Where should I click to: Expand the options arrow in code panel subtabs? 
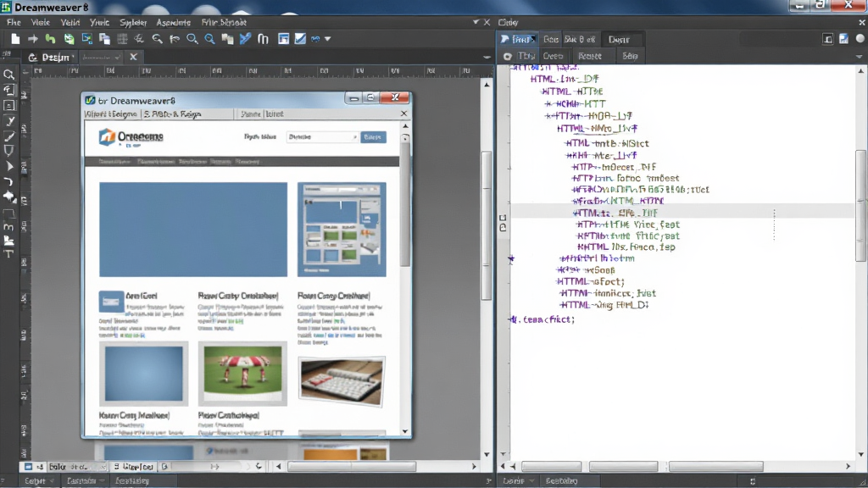859,57
